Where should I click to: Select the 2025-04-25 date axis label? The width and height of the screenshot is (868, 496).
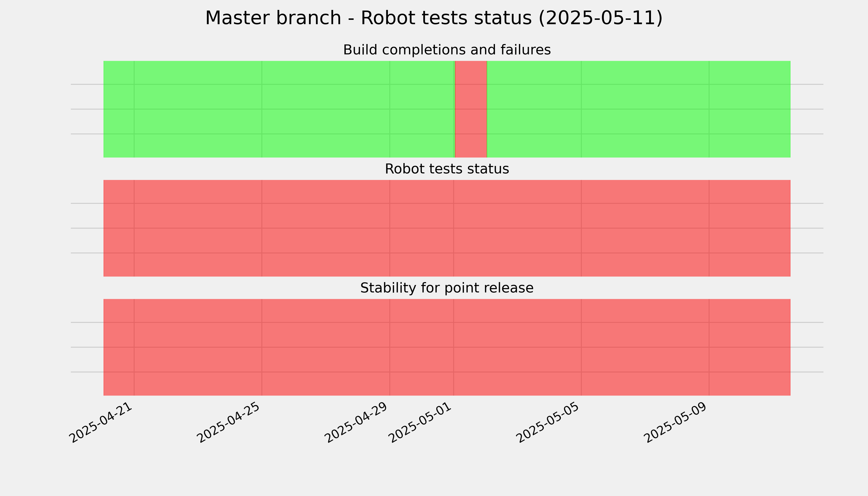point(229,423)
